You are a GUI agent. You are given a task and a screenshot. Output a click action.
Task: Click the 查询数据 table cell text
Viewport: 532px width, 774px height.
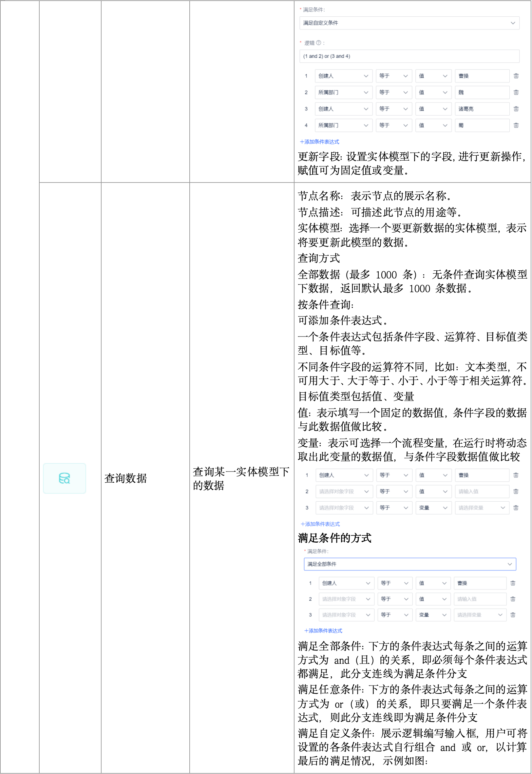click(x=126, y=478)
